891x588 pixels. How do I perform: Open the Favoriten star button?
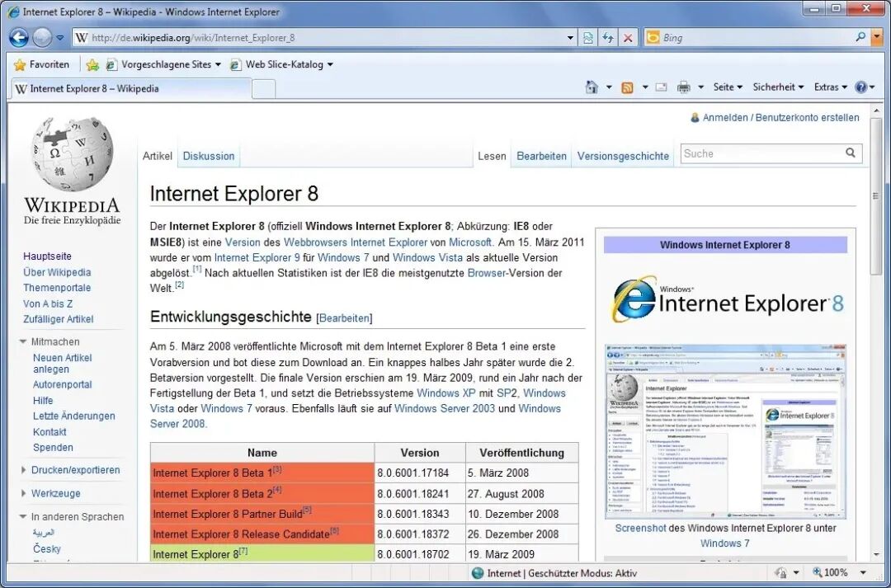click(x=41, y=65)
